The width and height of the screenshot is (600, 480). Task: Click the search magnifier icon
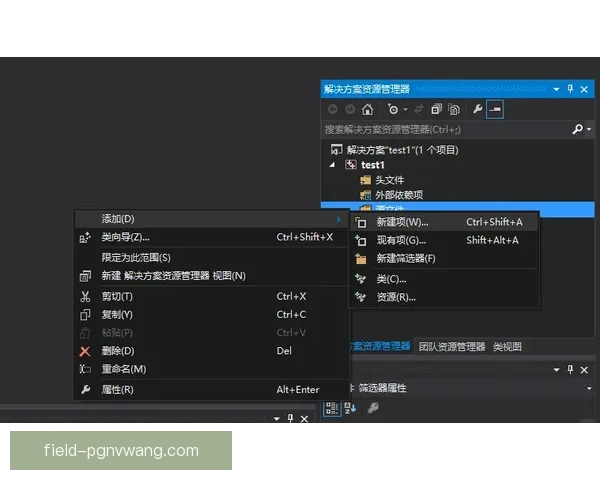coord(577,129)
